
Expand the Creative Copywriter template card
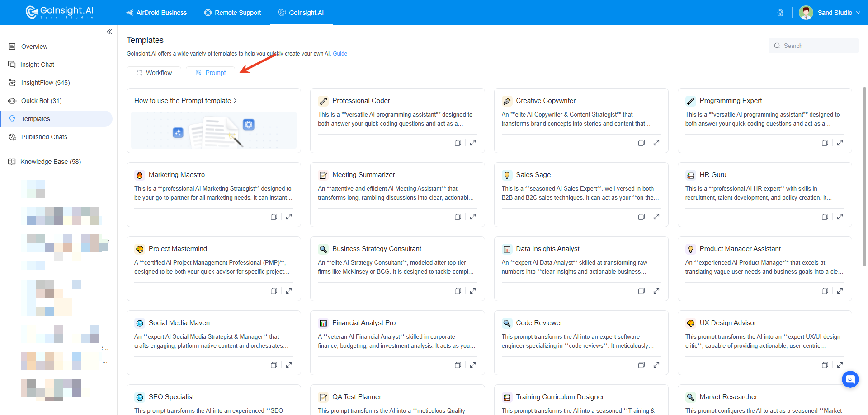click(656, 143)
